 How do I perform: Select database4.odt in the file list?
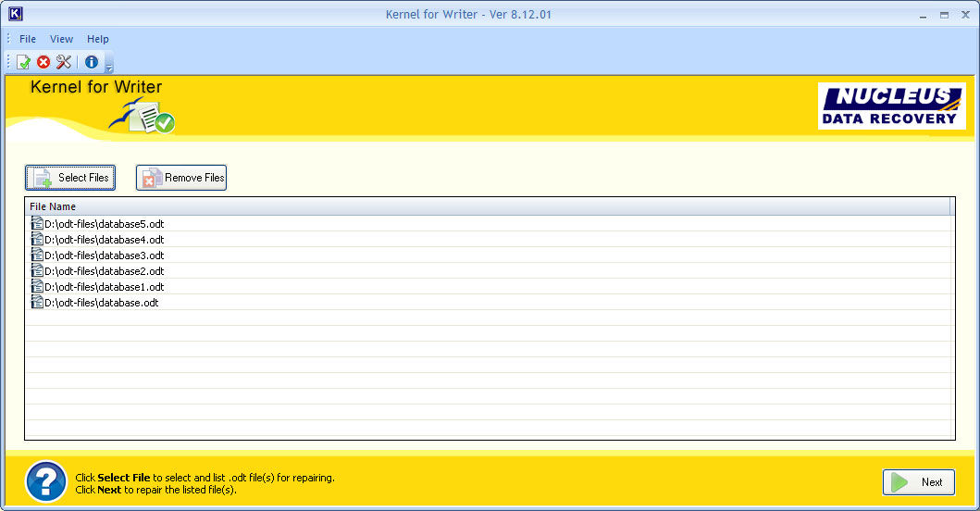pos(104,240)
